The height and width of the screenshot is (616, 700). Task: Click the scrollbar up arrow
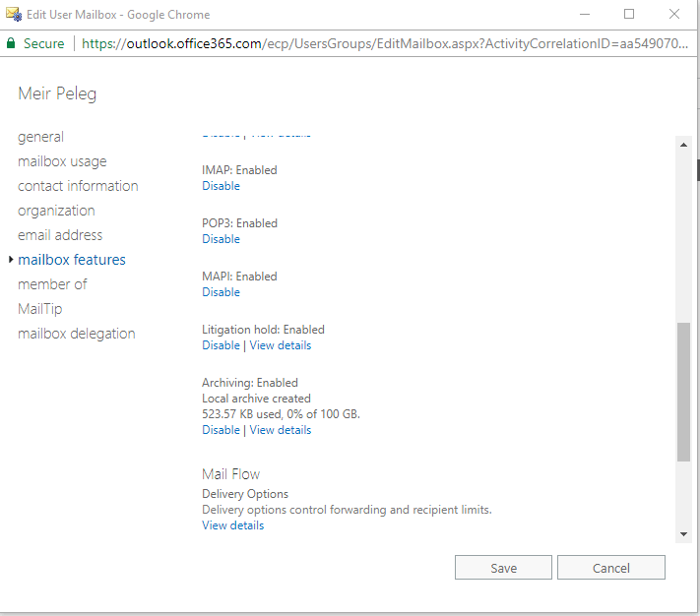pyautogui.click(x=683, y=145)
